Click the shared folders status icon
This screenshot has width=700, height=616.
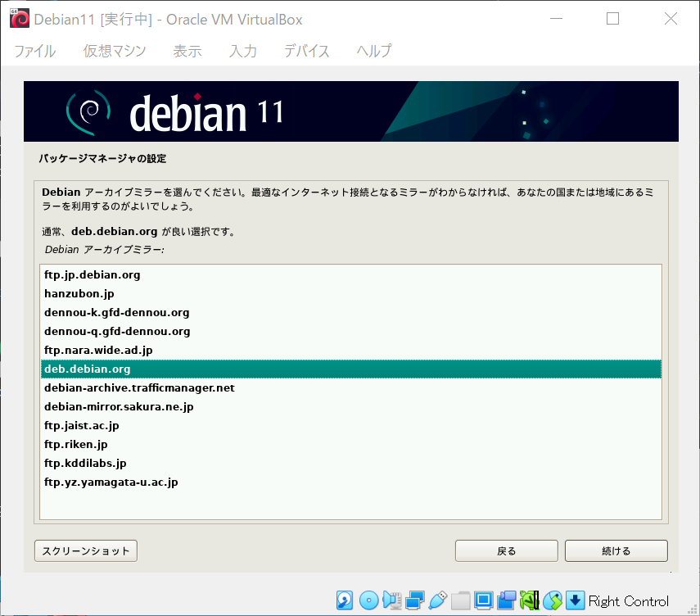click(461, 600)
